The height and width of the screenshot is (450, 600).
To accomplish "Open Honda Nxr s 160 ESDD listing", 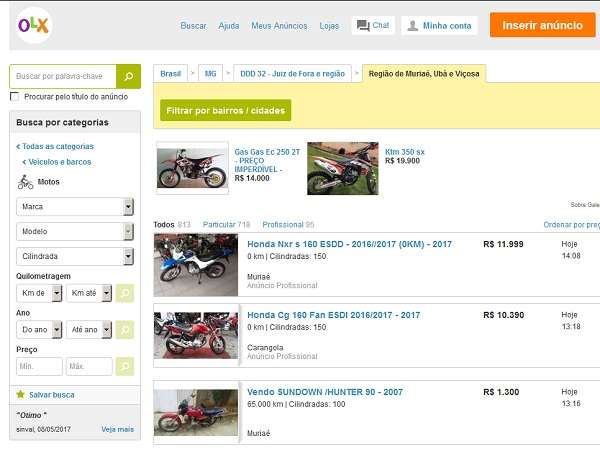I will 349,244.
